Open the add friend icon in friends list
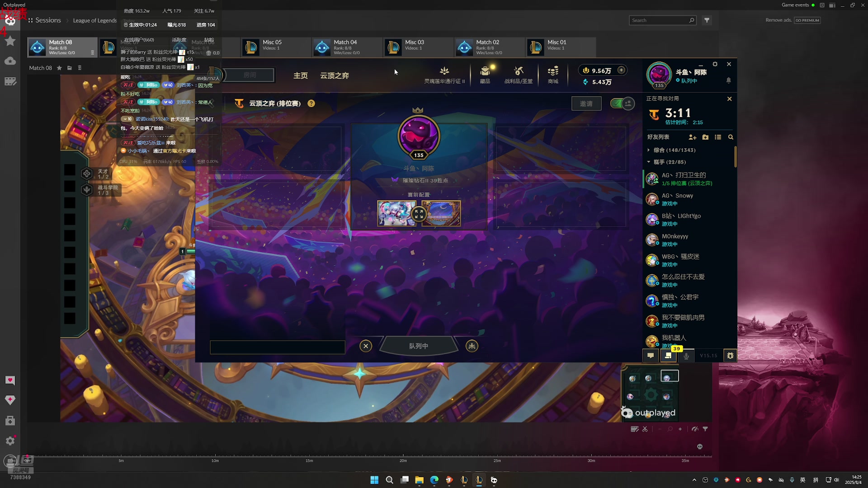 pos(693,137)
